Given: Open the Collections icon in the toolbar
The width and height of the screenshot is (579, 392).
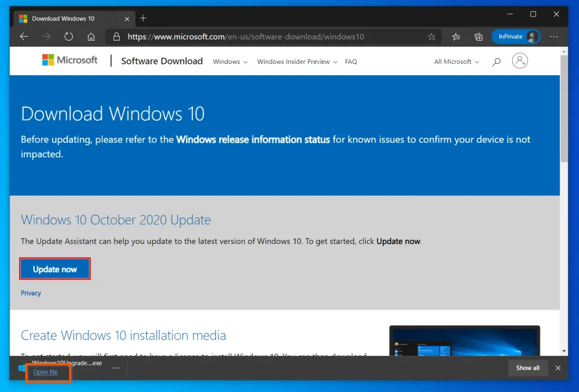Looking at the screenshot, I should [x=478, y=37].
